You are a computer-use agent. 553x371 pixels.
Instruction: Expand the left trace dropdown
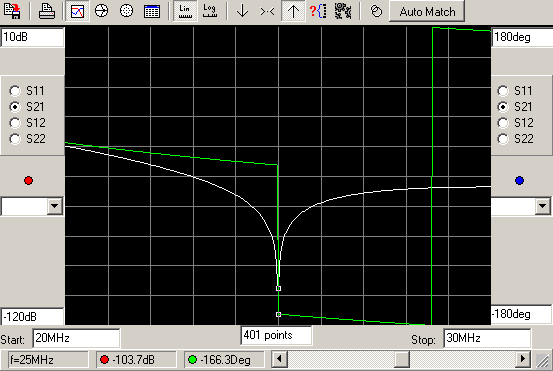pos(55,206)
